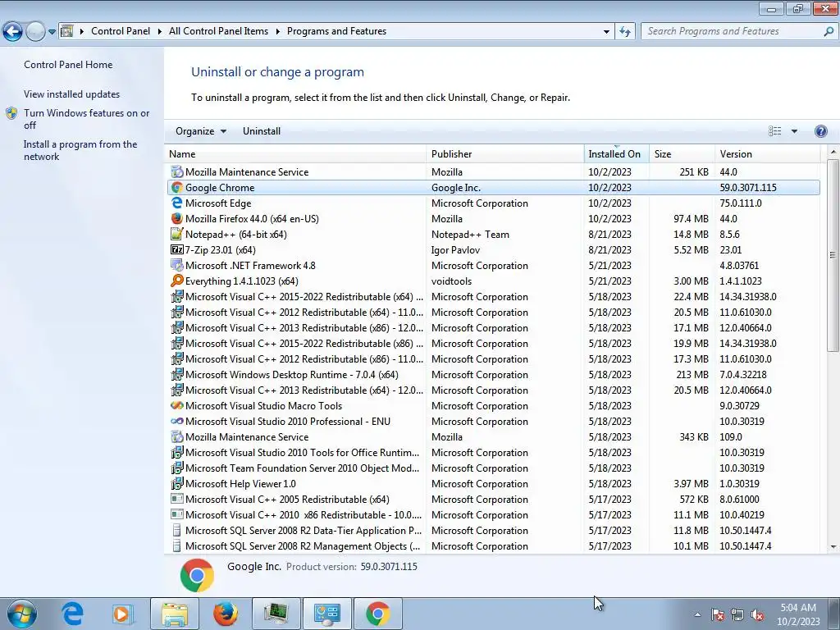Click version 109.0 cell

click(x=731, y=437)
